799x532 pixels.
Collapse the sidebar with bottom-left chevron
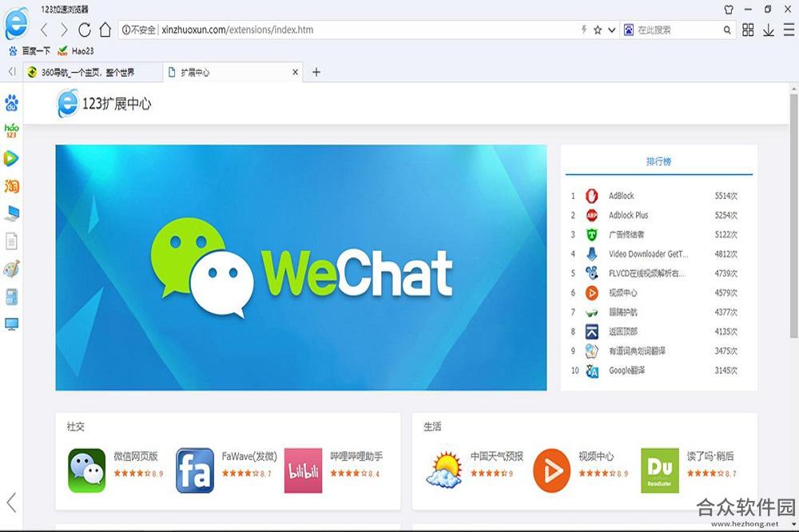11,502
